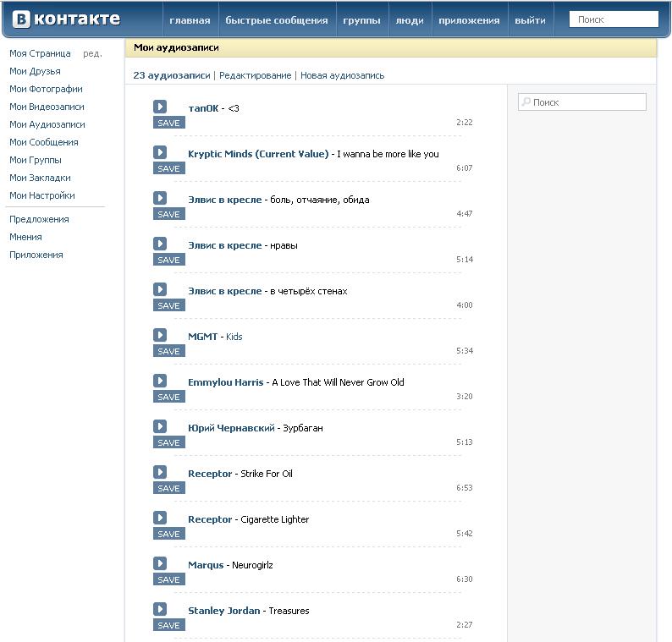Image resolution: width=672 pixels, height=642 pixels.
Task: Click Новая аудиозапись link
Action: point(342,75)
